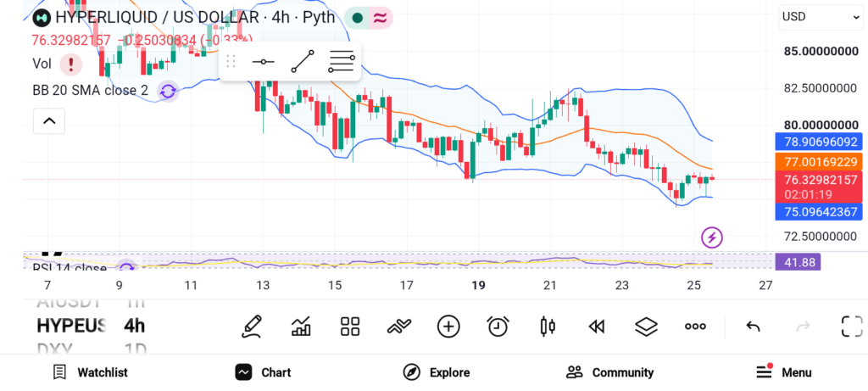The image size is (868, 391).
Task: Open more options three-dots icon
Action: point(695,327)
